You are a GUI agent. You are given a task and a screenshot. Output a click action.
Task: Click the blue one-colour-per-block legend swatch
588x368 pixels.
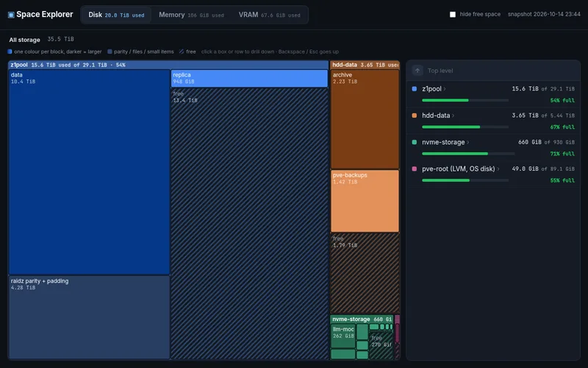(x=10, y=52)
